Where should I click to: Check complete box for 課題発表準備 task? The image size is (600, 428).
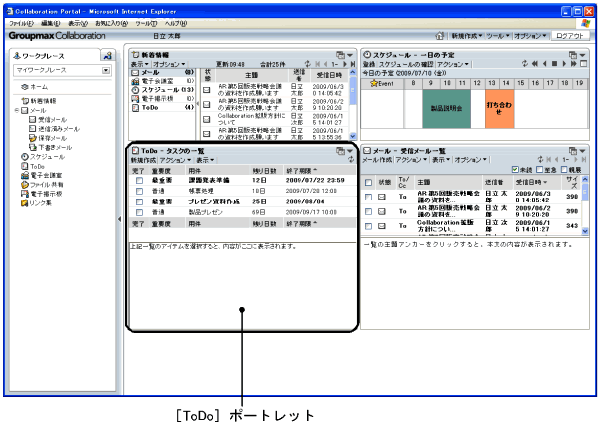click(x=139, y=181)
